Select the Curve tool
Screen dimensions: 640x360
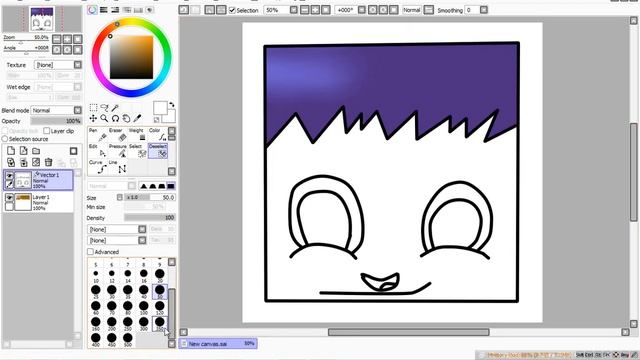click(x=97, y=167)
